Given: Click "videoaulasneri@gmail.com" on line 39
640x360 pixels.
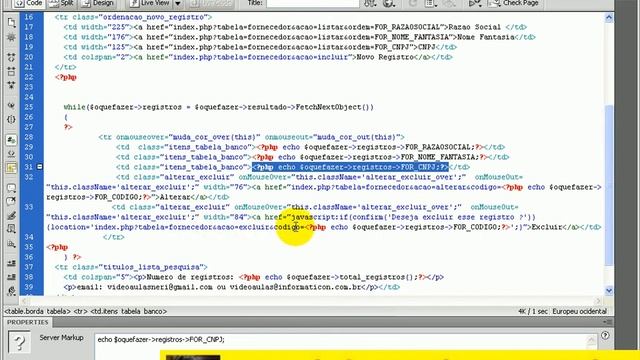Looking at the screenshot, I should tap(160, 287).
